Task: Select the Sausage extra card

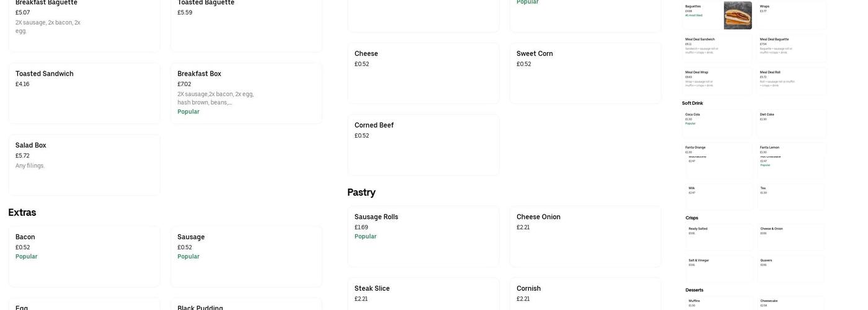Action: coord(246,256)
